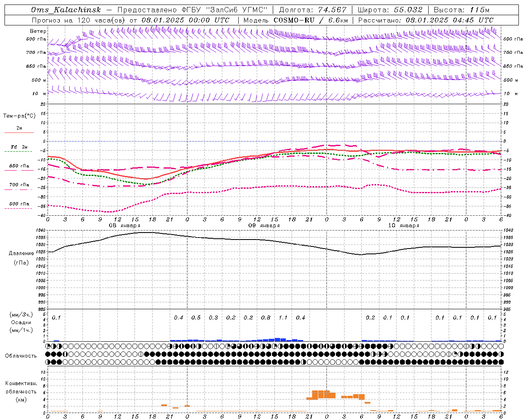Click the '08 января' date label

click(124, 226)
